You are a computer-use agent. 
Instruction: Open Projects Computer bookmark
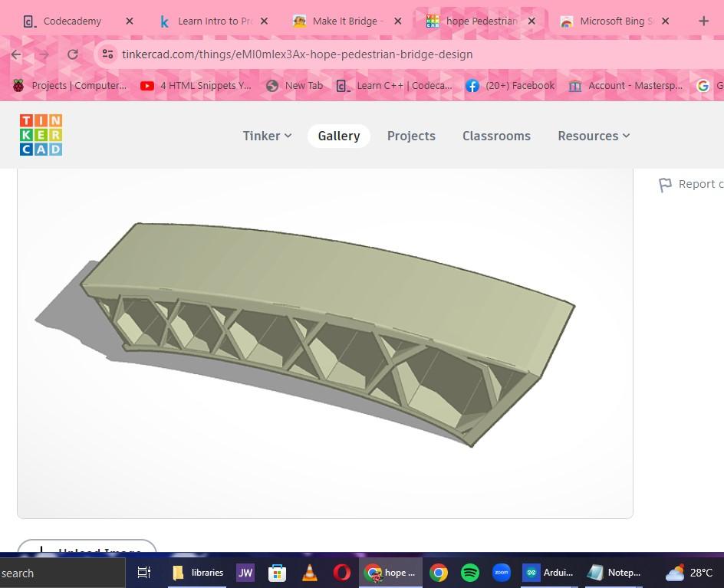(x=70, y=85)
